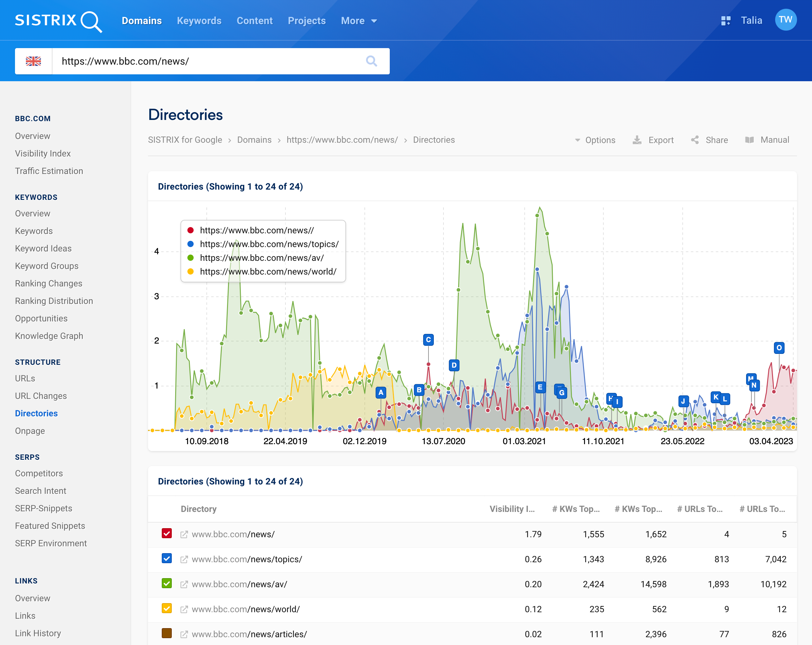
Task: Open external link icon for news/articles/ row
Action: 184,634
